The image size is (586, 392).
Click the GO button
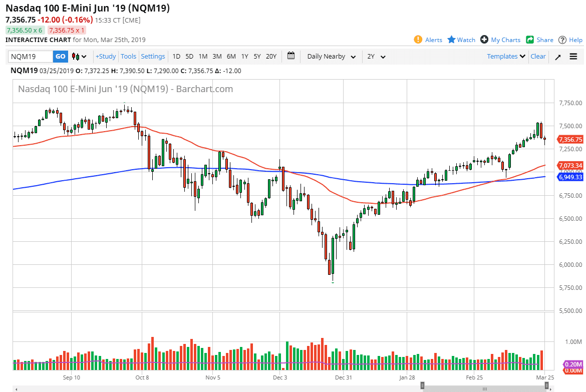tap(60, 57)
